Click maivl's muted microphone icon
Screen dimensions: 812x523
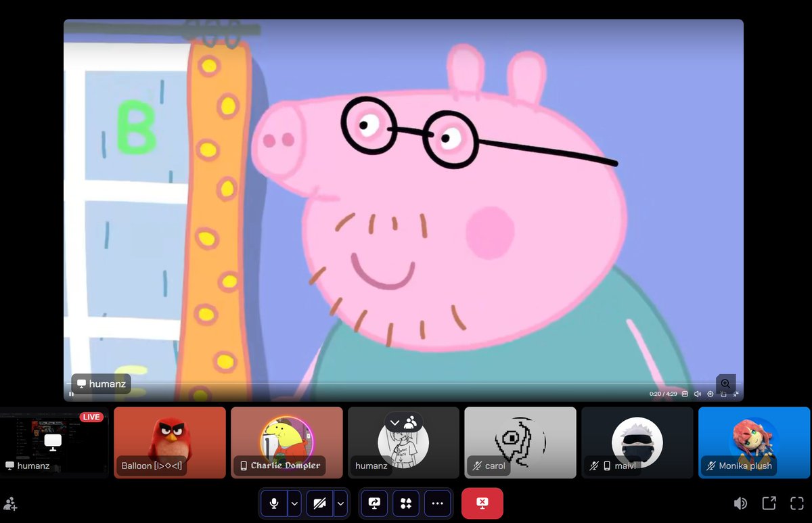tap(594, 466)
